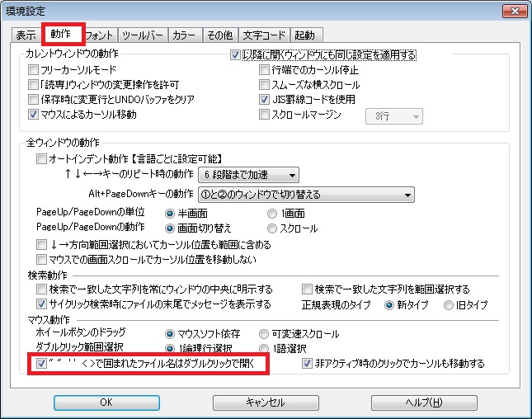Go to the カラー tab

(x=182, y=35)
